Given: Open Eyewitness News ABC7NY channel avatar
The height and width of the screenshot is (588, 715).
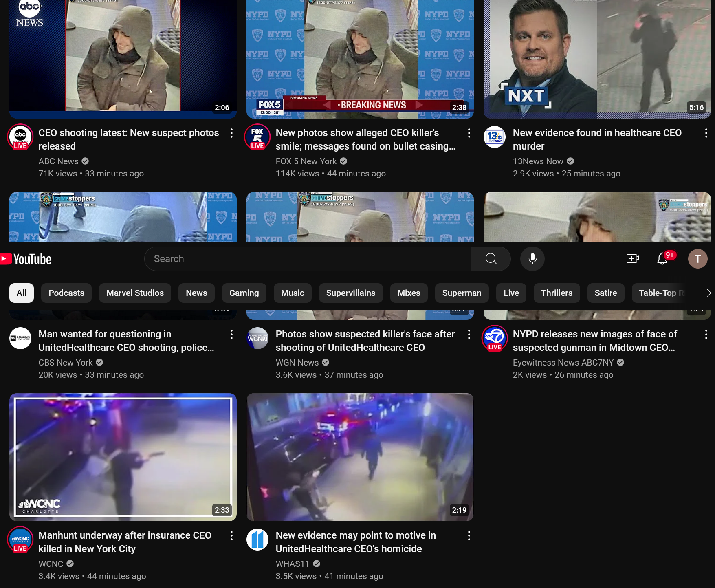Looking at the screenshot, I should click(495, 338).
